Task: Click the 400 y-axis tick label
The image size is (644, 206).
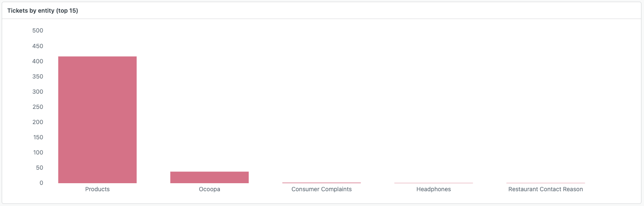Action: pos(38,61)
